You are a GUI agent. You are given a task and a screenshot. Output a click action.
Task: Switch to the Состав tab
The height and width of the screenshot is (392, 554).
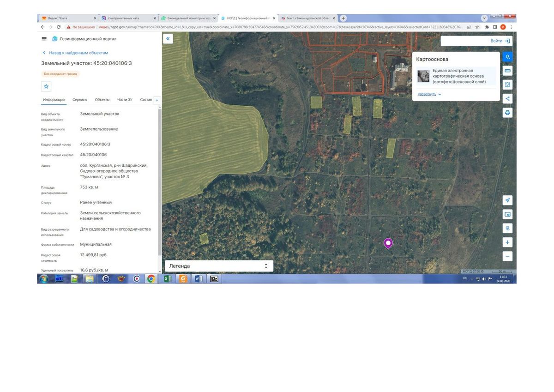(146, 100)
